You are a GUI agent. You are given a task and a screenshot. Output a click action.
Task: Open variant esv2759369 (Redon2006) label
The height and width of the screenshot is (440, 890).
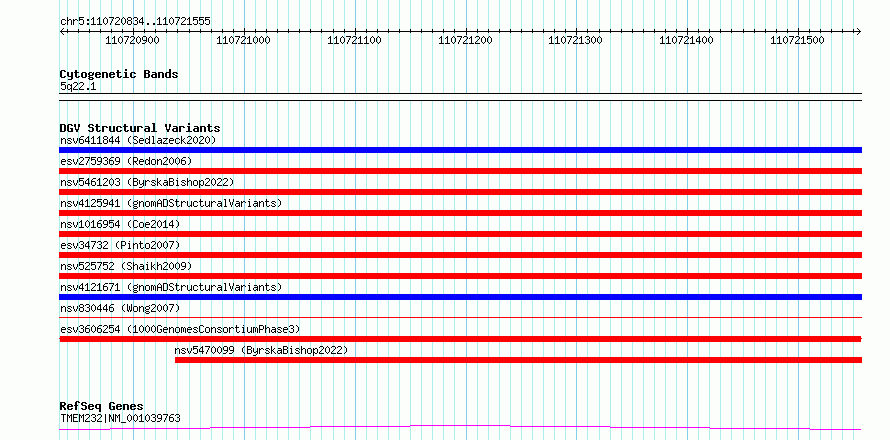[126, 161]
